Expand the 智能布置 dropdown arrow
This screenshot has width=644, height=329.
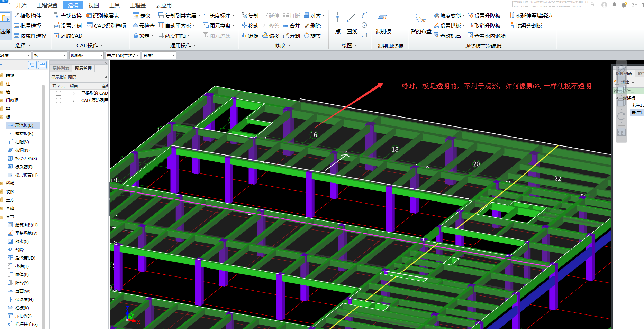tap(421, 38)
